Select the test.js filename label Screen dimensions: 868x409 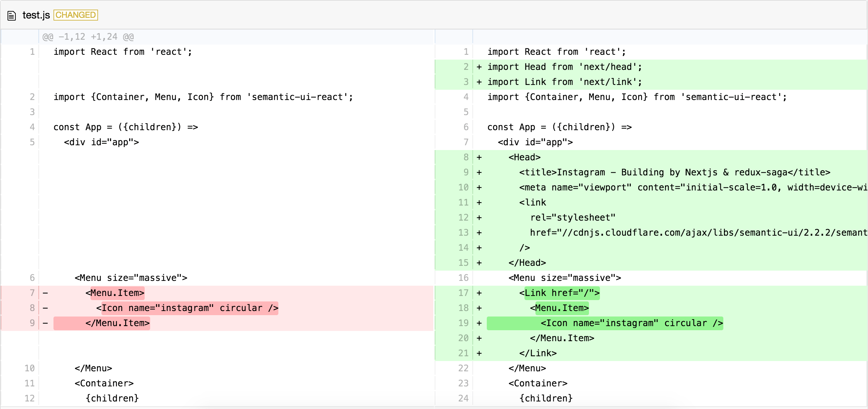[36, 15]
